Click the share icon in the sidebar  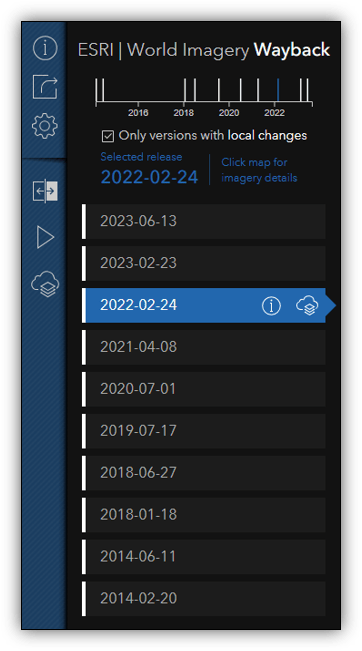(45, 87)
